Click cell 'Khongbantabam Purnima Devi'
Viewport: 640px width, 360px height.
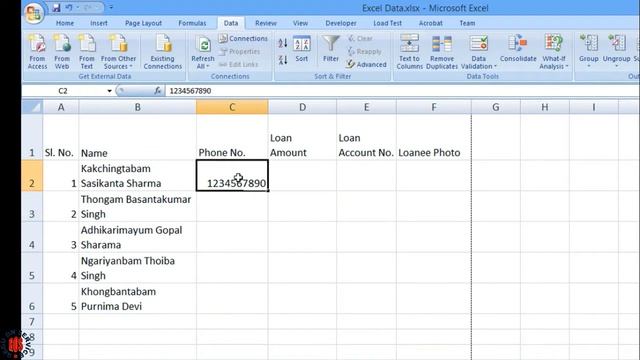pyautogui.click(x=138, y=298)
